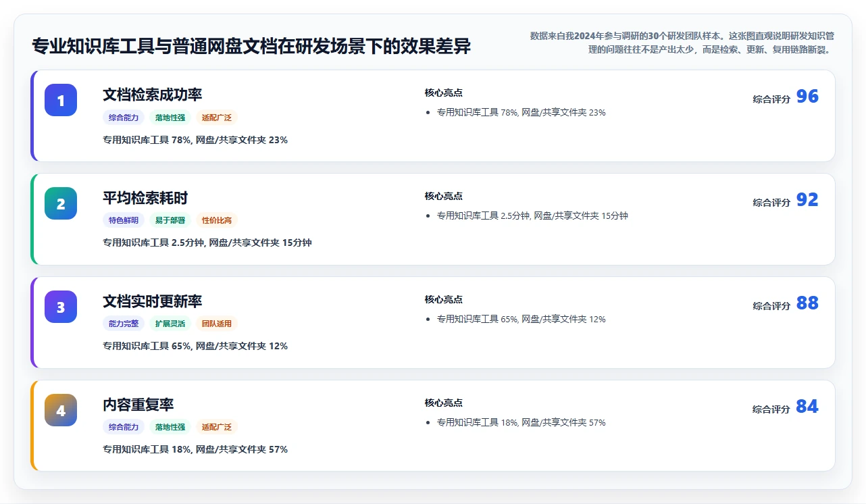The height and width of the screenshot is (504, 866).
Task: Click 综合评分 label beside score 88
Action: (x=771, y=306)
